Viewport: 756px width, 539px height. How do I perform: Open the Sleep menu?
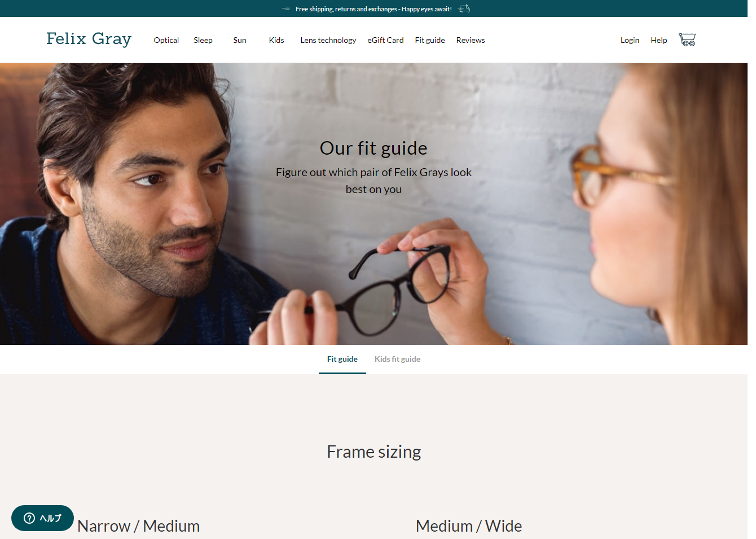(203, 40)
